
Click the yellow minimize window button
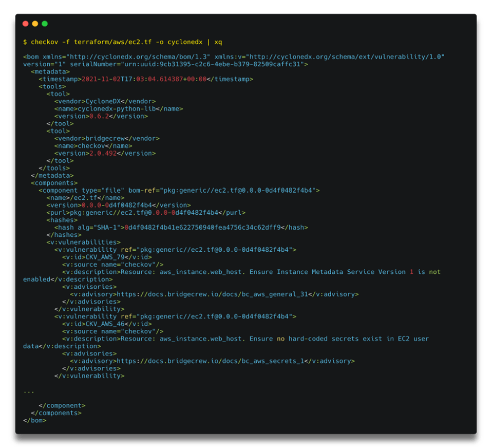[x=35, y=24]
